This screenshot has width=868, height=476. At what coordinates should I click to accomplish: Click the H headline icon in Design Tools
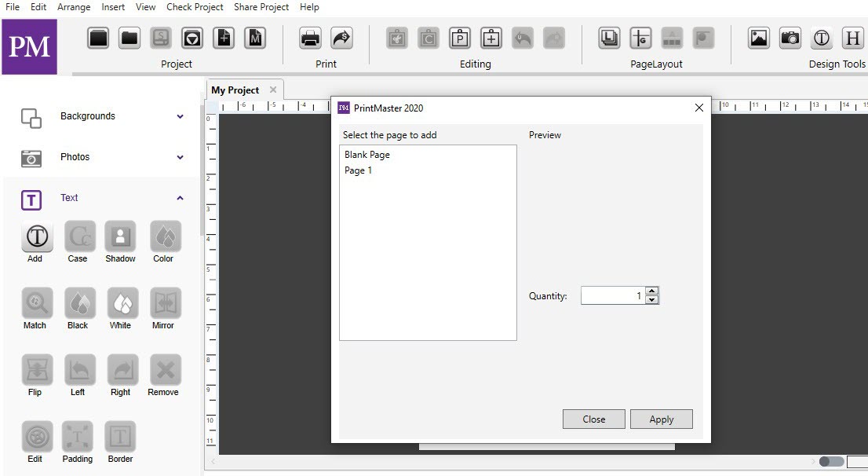coord(853,38)
